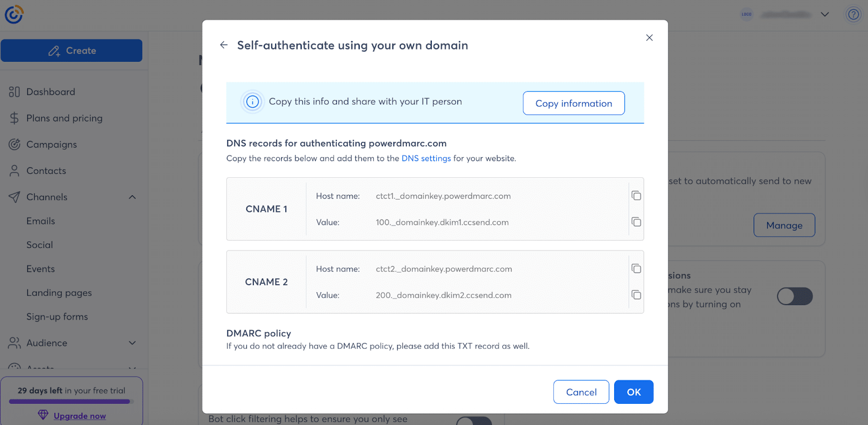The image size is (868, 425).
Task: Toggle the switch beside the Manage card
Action: [794, 297]
